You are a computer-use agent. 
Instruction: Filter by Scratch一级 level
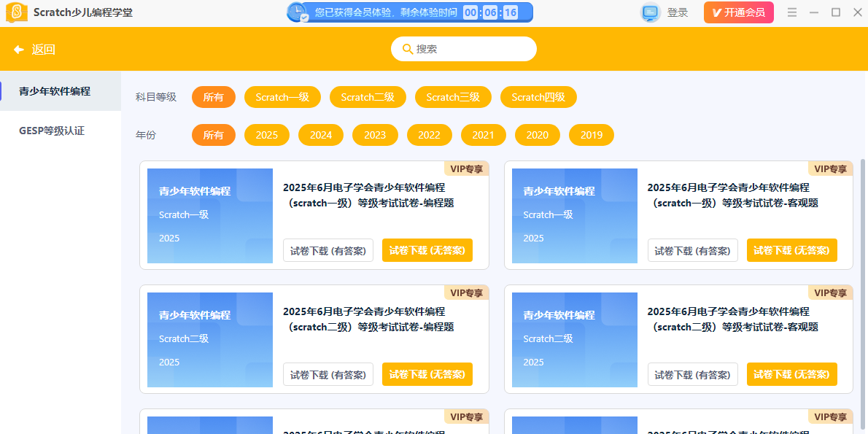click(282, 98)
